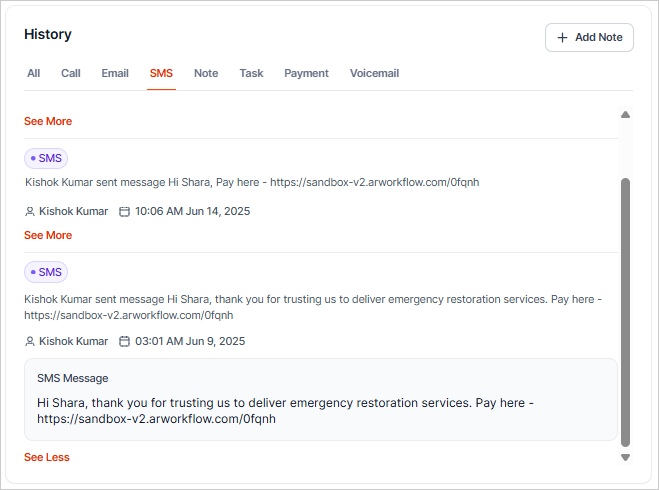This screenshot has height=490, width=659.
Task: Switch to the All history tab
Action: (34, 73)
